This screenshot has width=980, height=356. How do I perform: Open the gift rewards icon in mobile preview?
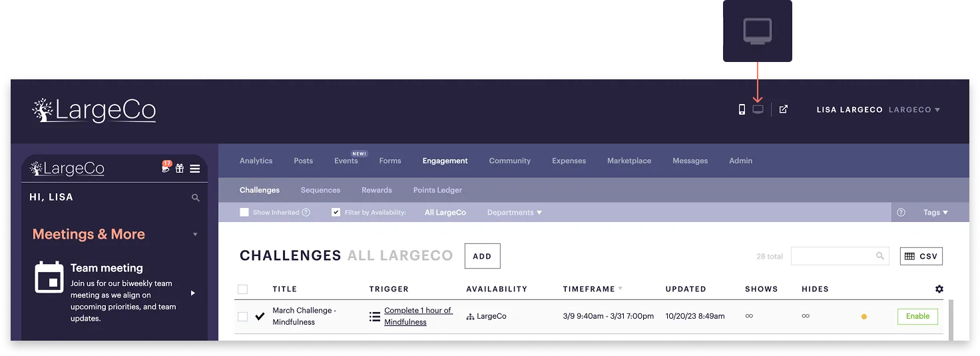click(180, 169)
